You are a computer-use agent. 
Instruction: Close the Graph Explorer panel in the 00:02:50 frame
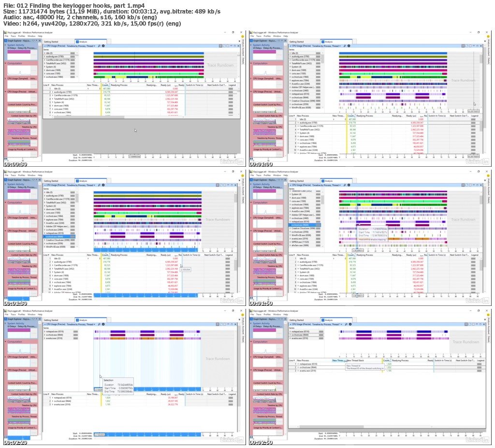click(285, 319)
